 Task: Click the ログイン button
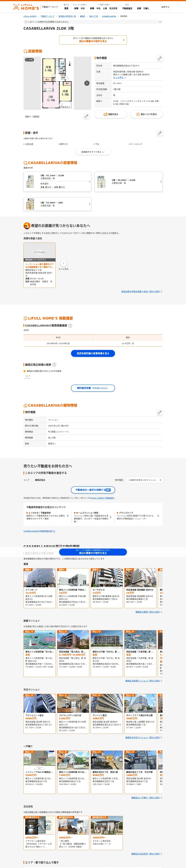tap(165, 7)
